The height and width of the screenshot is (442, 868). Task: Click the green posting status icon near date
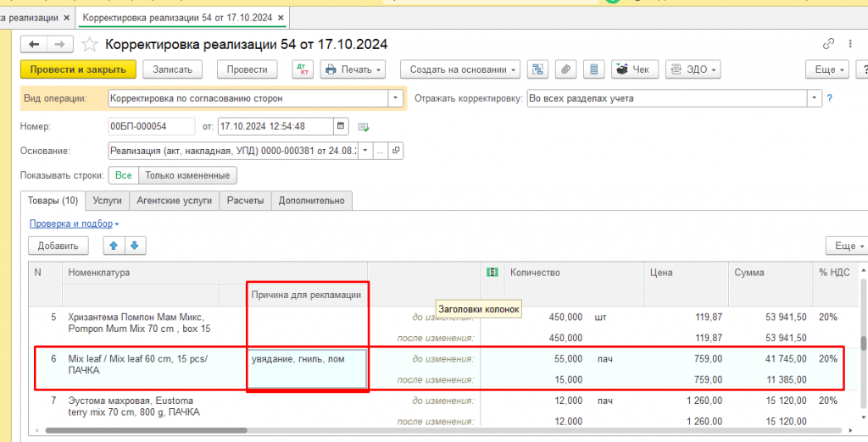(363, 127)
